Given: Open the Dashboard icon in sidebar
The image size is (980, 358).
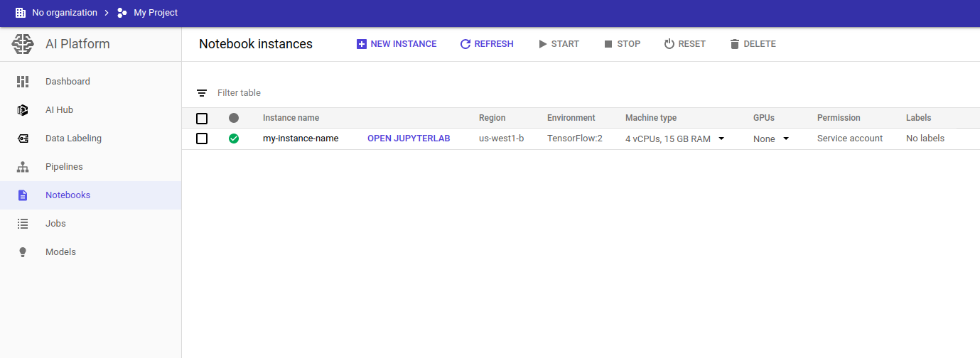Looking at the screenshot, I should click(23, 82).
